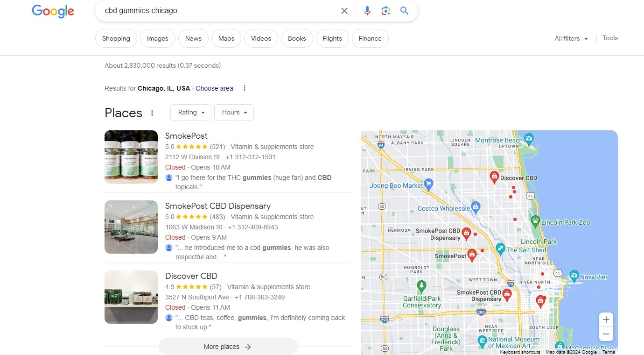This screenshot has height=355, width=644.
Task: Click reviewer avatar on SmokePost CBD Dispensary review
Action: coord(169,248)
